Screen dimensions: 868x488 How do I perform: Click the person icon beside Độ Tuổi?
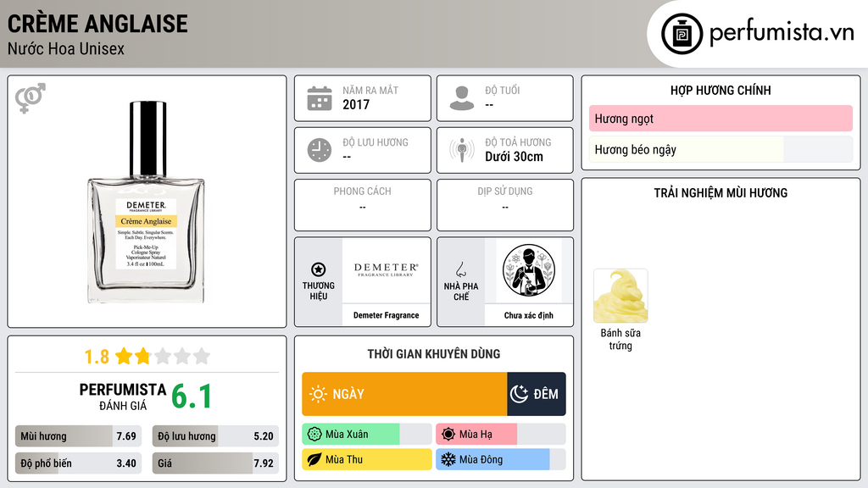pos(462,98)
